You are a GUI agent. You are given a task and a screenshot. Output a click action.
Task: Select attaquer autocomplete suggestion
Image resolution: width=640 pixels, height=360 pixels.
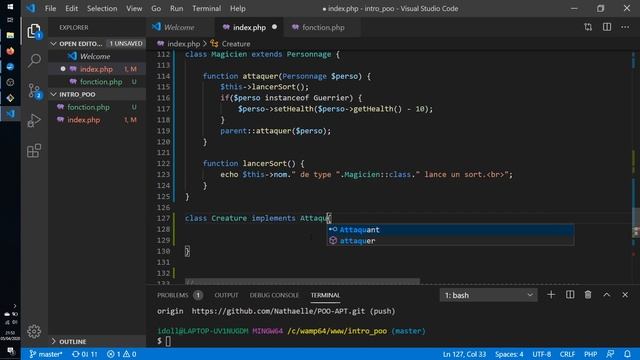450,241
